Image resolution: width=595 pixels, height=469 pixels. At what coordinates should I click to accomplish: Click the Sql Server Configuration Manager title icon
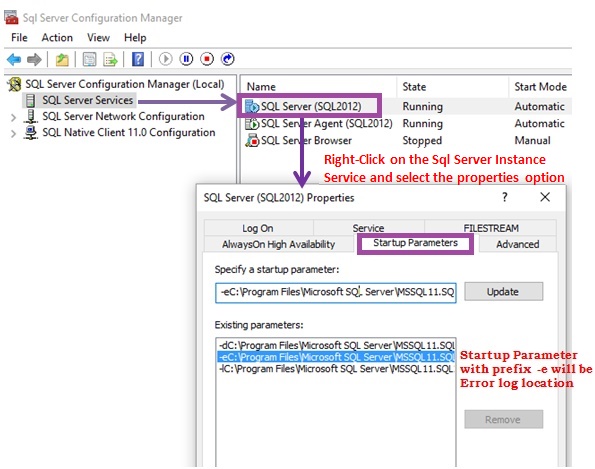click(x=11, y=17)
